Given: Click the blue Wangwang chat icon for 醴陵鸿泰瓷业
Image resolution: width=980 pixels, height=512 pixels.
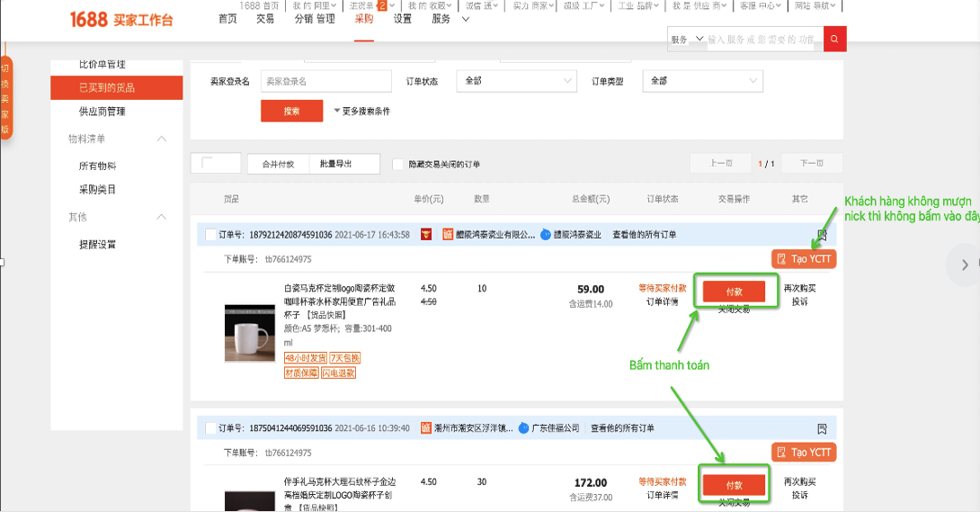Looking at the screenshot, I should (546, 235).
